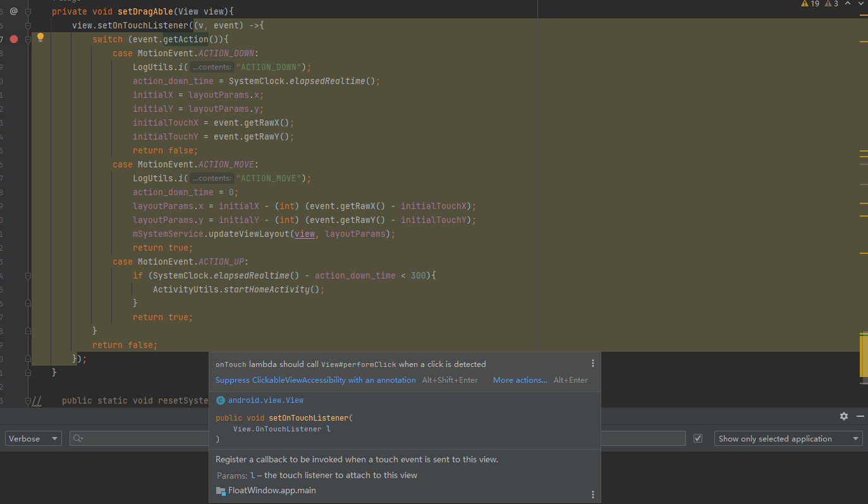868x504 pixels.
Task: Open inspection popup more-options dots at top
Action: [592, 364]
